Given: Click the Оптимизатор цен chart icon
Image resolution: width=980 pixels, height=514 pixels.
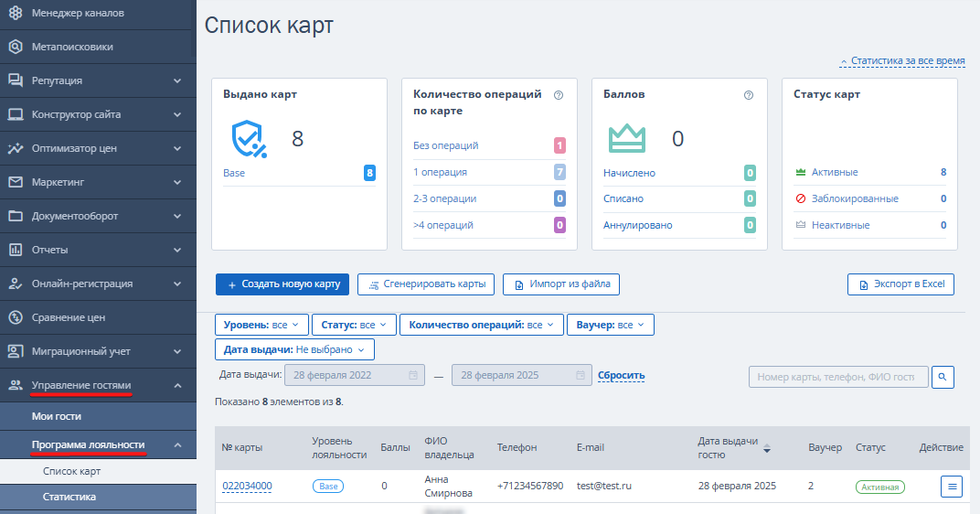Looking at the screenshot, I should [15, 148].
